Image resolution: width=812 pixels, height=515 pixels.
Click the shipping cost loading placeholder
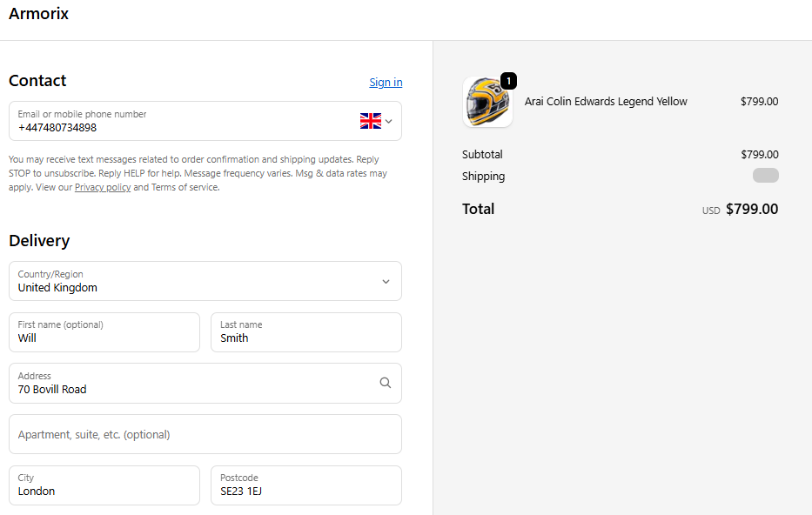coord(765,176)
